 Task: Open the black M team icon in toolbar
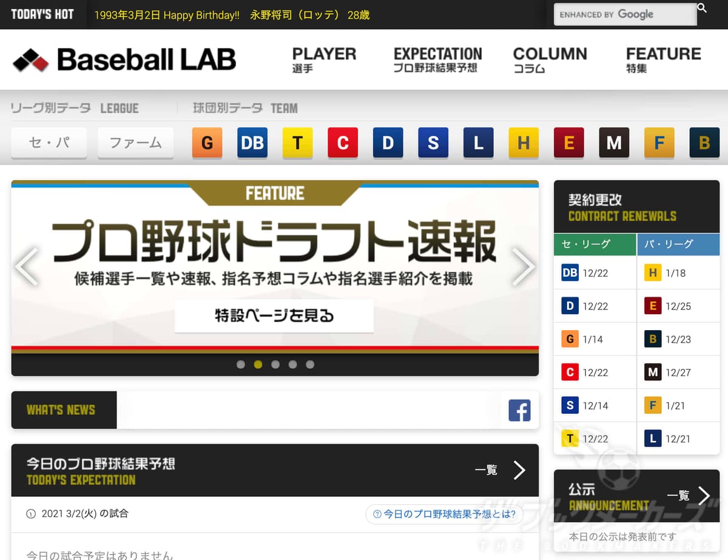coord(614,143)
